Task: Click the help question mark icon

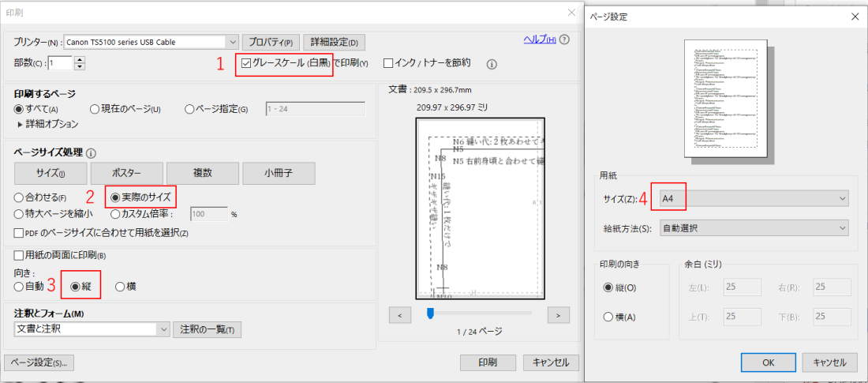Action: [x=564, y=40]
